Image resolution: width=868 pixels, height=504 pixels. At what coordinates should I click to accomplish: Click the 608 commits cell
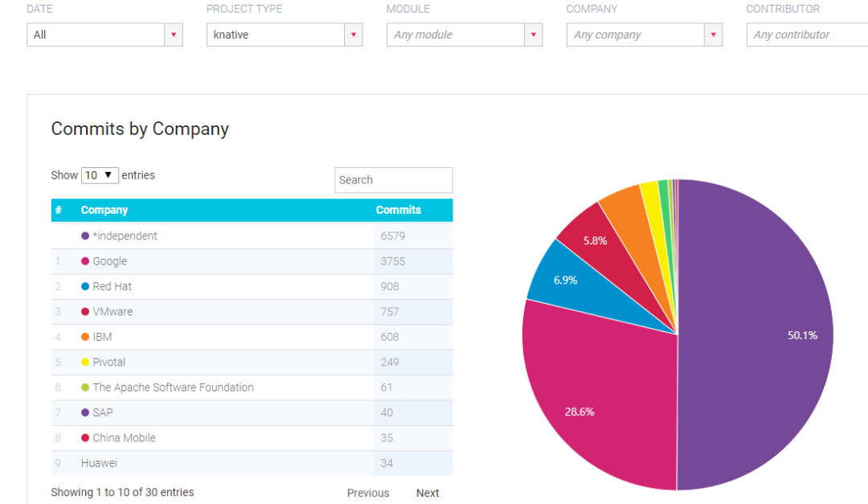point(413,337)
